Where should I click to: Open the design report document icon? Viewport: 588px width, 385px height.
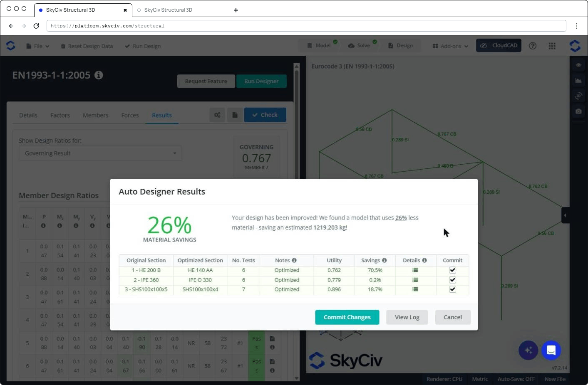point(235,115)
